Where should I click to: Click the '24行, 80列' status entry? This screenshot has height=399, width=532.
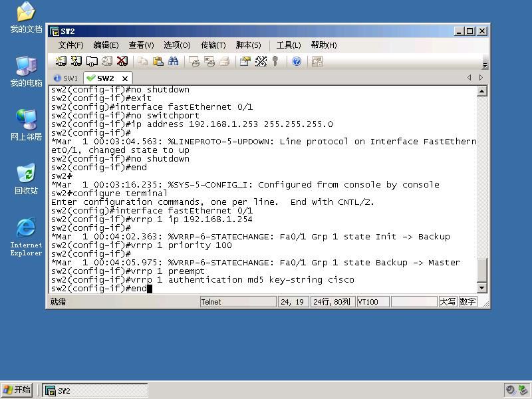[x=332, y=302]
